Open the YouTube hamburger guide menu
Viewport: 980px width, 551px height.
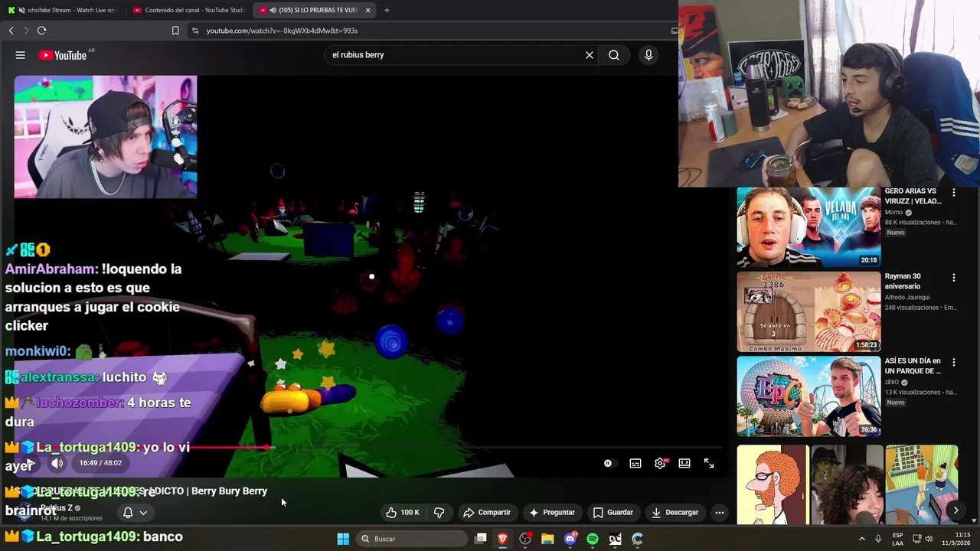(x=21, y=55)
